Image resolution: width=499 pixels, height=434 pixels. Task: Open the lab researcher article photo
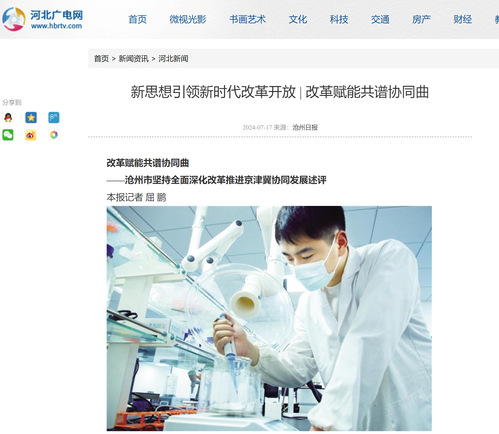[x=269, y=318]
